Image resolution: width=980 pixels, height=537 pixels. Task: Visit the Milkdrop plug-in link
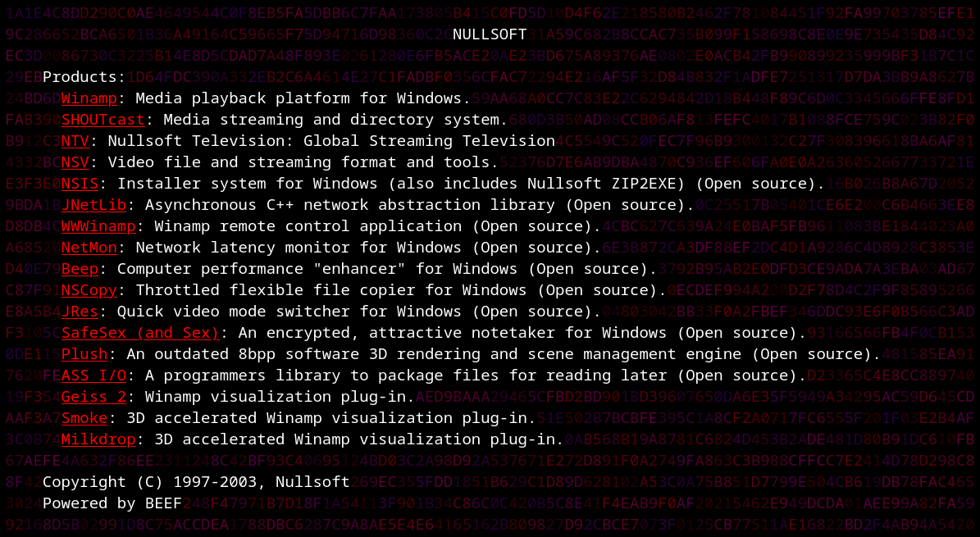tap(98, 439)
